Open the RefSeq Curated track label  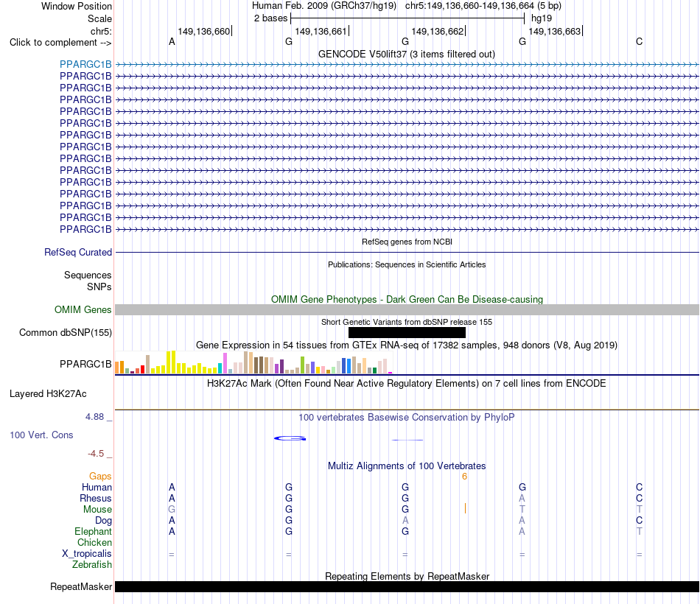[x=77, y=252]
